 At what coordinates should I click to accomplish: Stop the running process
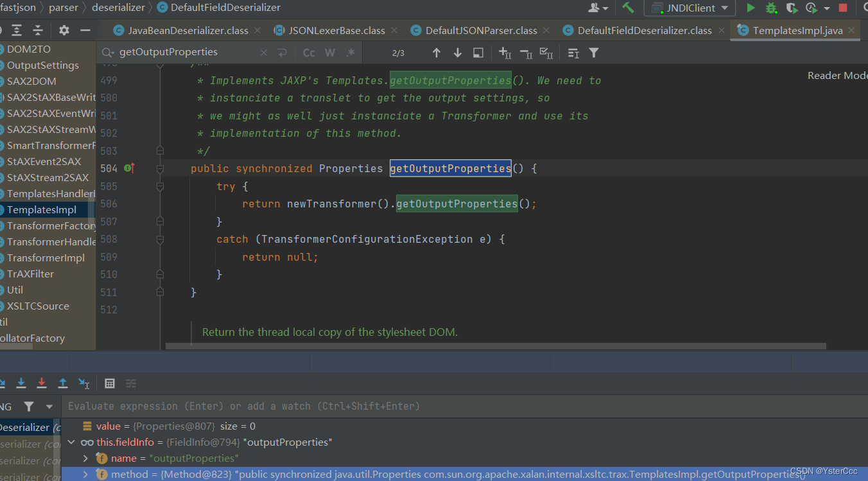[x=843, y=8]
